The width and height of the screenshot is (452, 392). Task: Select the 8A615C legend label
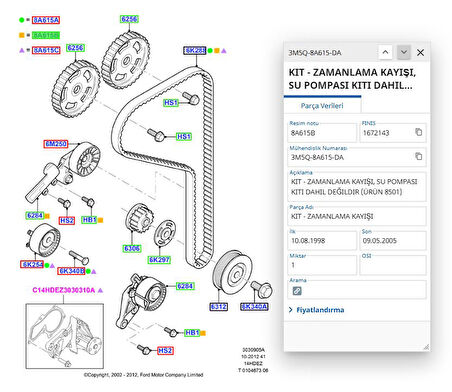(46, 50)
